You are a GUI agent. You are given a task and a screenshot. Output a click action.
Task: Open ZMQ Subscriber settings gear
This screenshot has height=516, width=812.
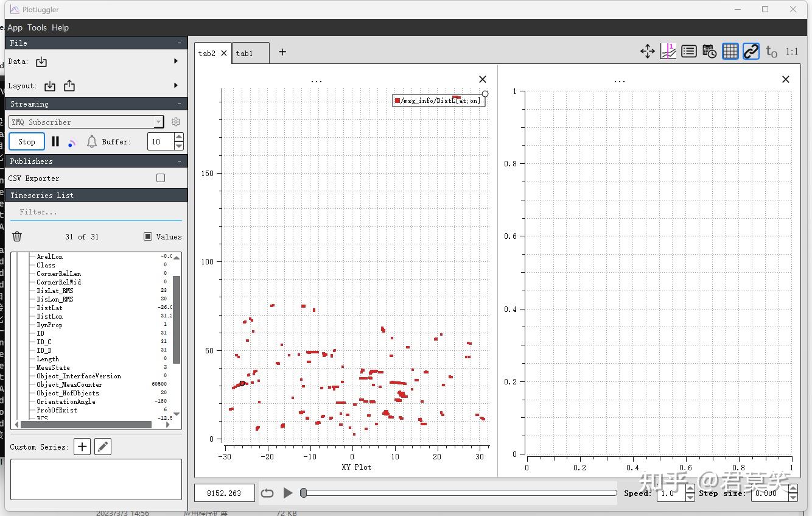[176, 122]
